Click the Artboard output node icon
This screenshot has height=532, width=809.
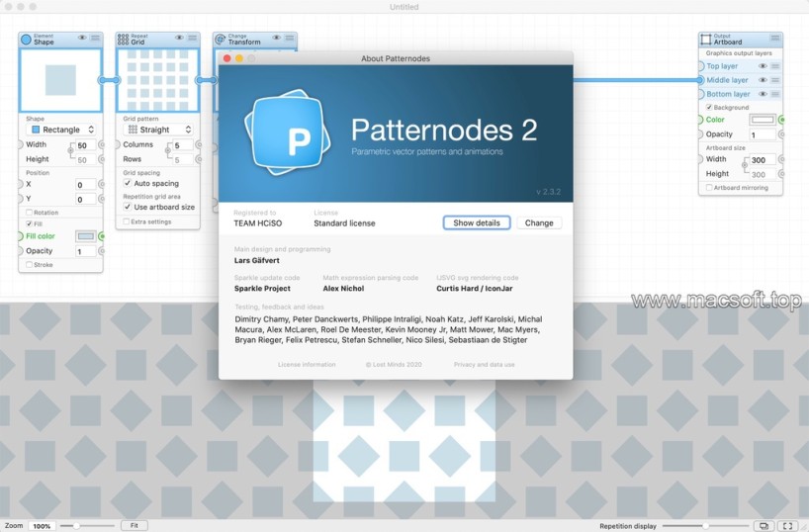[x=706, y=40]
